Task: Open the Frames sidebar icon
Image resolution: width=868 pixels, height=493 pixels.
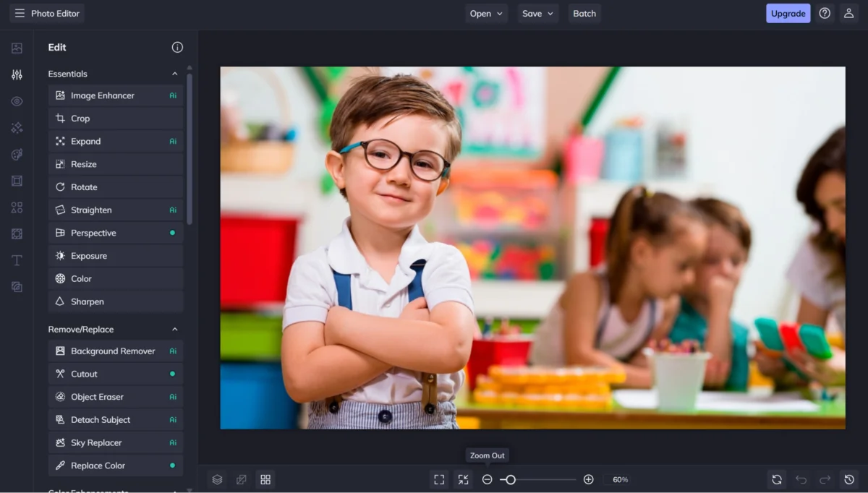Action: click(x=17, y=181)
